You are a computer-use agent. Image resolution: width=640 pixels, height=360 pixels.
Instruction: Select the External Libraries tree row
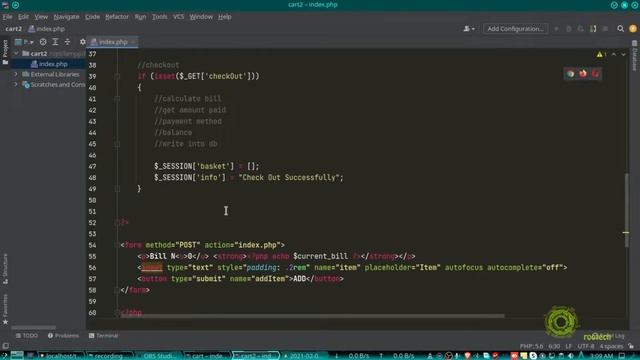[x=50, y=74]
